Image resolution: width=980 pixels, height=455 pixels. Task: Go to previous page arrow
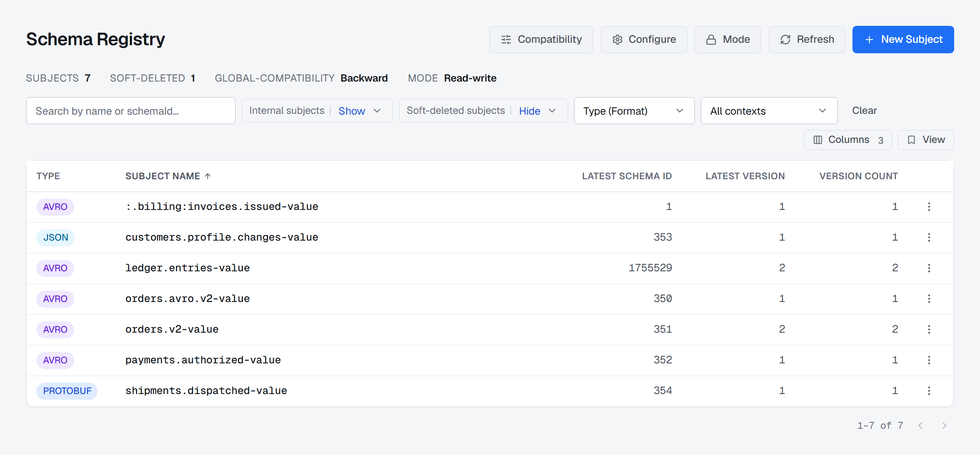click(921, 426)
